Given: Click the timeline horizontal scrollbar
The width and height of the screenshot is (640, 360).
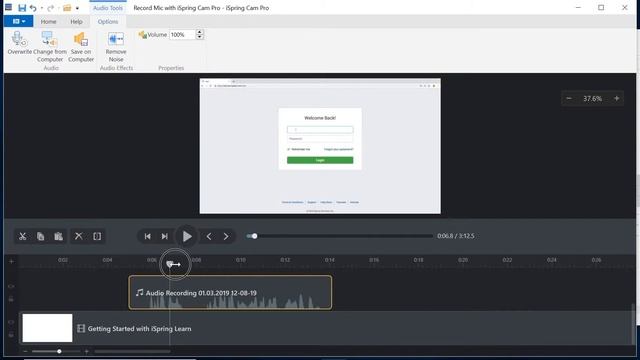Looking at the screenshot, I should (x=133, y=351).
